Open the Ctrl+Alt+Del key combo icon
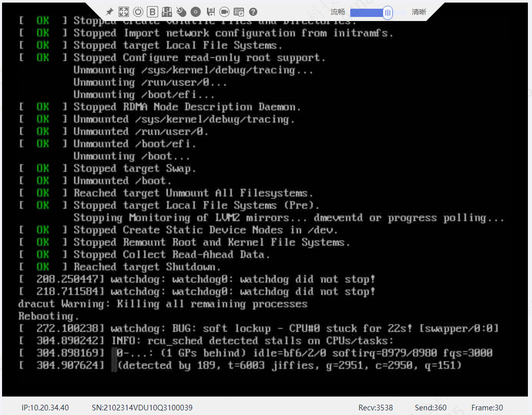The height and width of the screenshot is (415, 532). (x=166, y=12)
